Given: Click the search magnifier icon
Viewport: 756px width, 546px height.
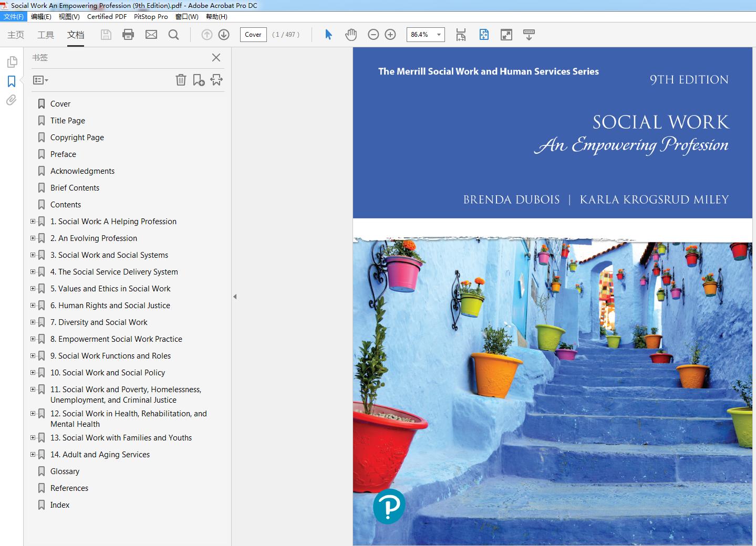Looking at the screenshot, I should pos(173,35).
